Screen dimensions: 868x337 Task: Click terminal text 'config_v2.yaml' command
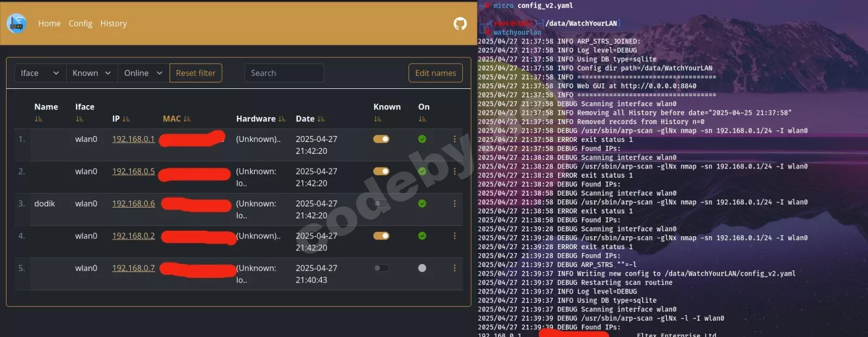(545, 5)
